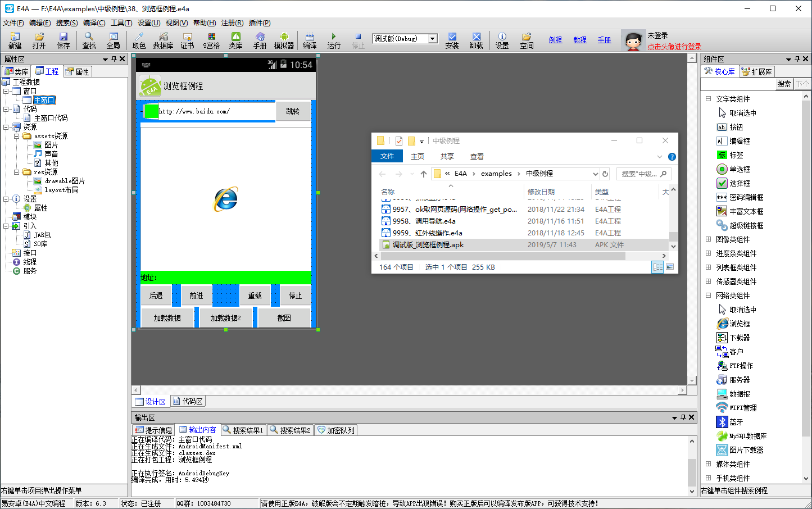Expand the 列表框类组件 category
Viewport: 812px width, 509px height.
coord(709,267)
